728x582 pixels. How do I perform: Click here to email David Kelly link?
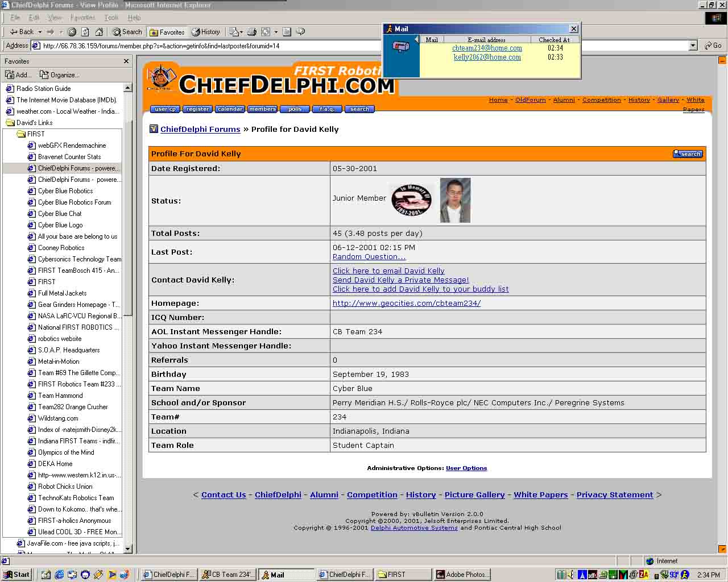[388, 271]
